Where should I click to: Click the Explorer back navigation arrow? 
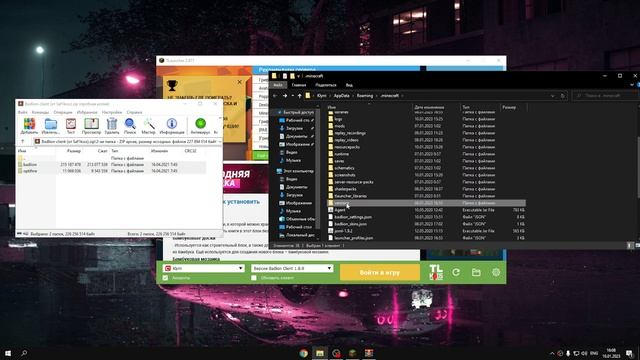click(x=275, y=96)
